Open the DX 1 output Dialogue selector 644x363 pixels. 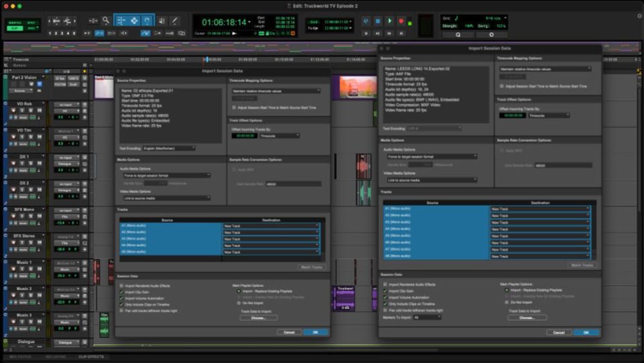click(66, 164)
